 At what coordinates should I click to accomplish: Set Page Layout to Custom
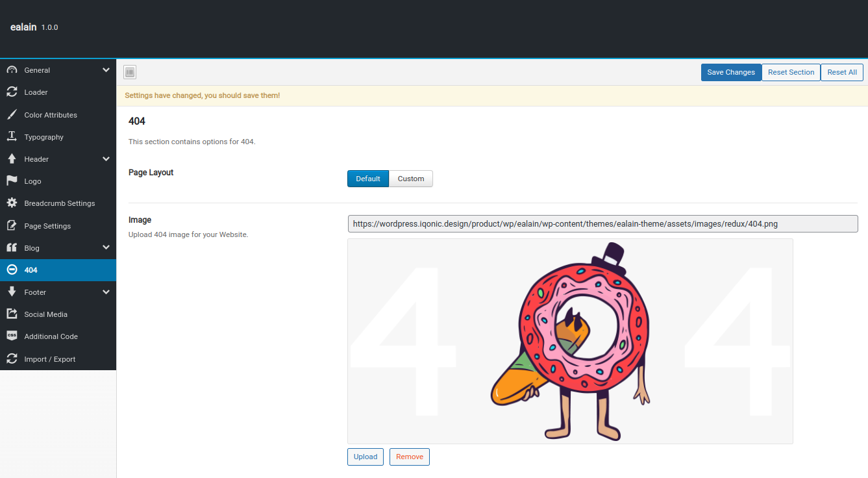click(411, 179)
